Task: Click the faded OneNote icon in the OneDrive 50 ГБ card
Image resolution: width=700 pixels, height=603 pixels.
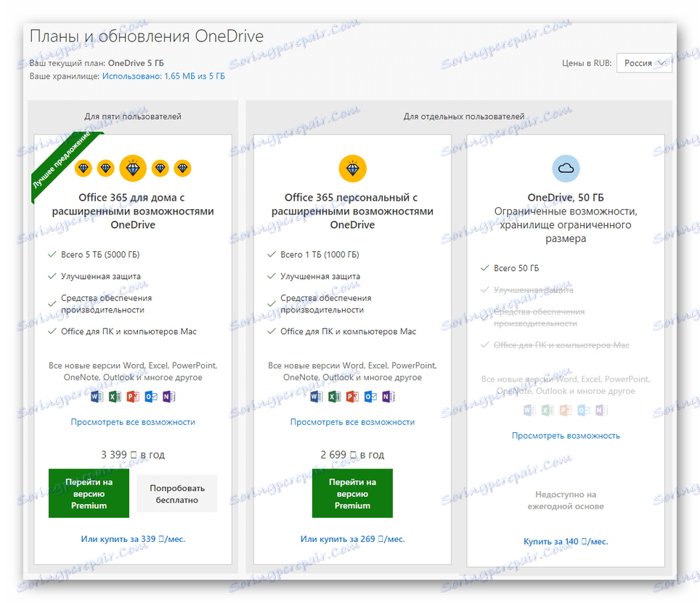Action: click(x=602, y=410)
